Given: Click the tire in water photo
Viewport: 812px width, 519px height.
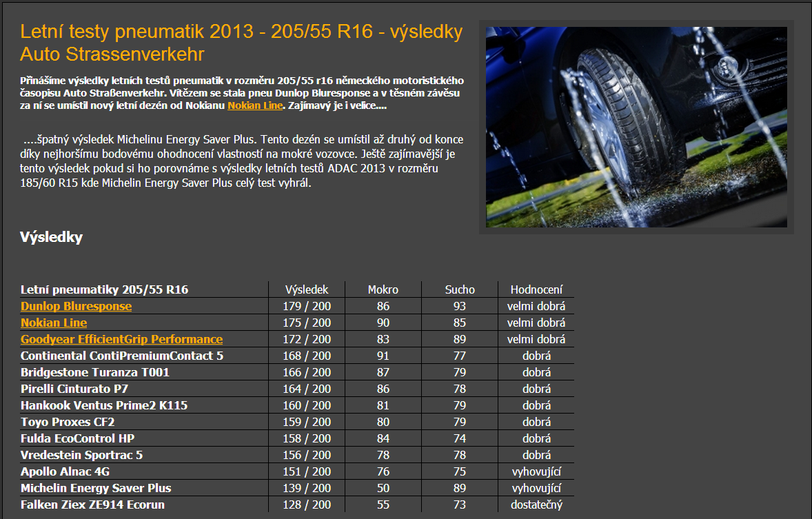Looking at the screenshot, I should (636, 127).
